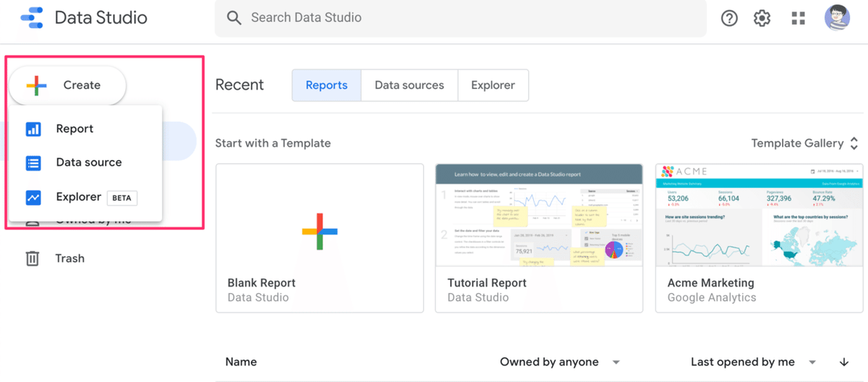The width and height of the screenshot is (868, 382).
Task: Open the Acme Marketing template thumbnail
Action: coord(759,215)
